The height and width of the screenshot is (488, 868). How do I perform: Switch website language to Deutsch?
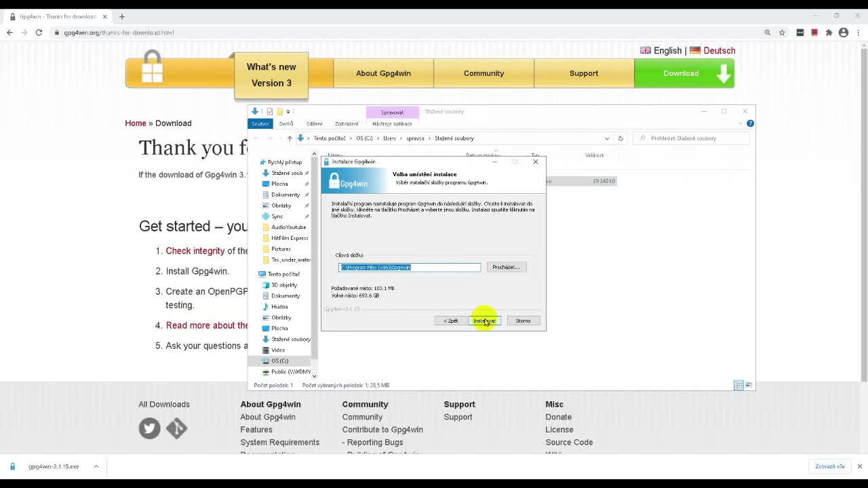[713, 50]
